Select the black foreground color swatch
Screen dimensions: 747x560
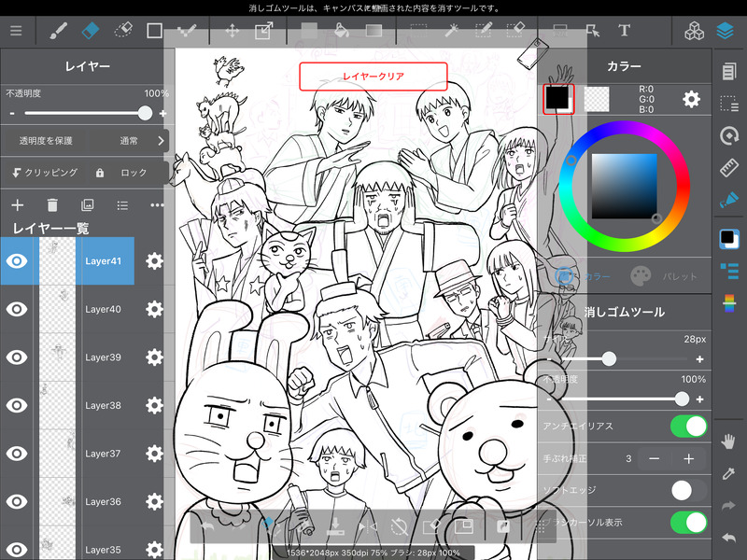[557, 98]
